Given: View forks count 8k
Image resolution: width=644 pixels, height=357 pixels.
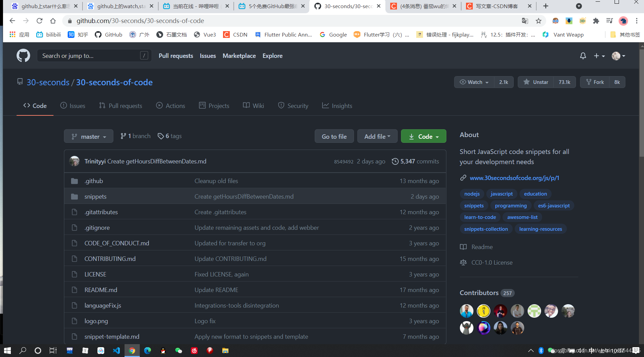Looking at the screenshot, I should (617, 82).
